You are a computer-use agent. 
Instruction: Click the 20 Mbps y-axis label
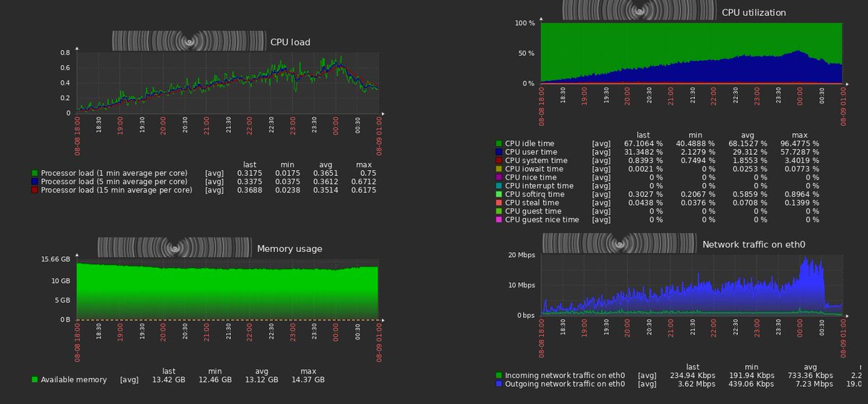pyautogui.click(x=521, y=255)
